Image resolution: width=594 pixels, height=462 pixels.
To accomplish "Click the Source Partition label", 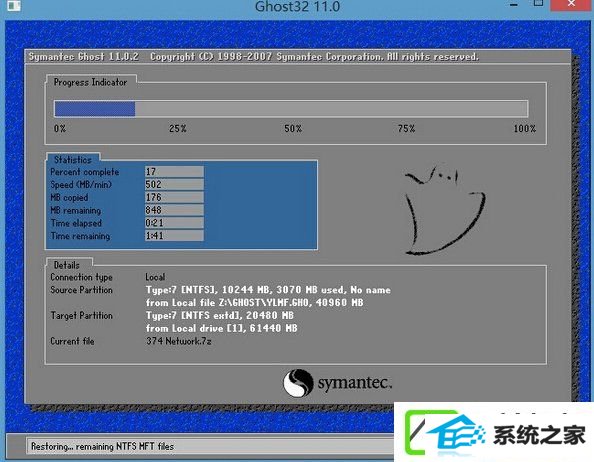I will pyautogui.click(x=81, y=290).
